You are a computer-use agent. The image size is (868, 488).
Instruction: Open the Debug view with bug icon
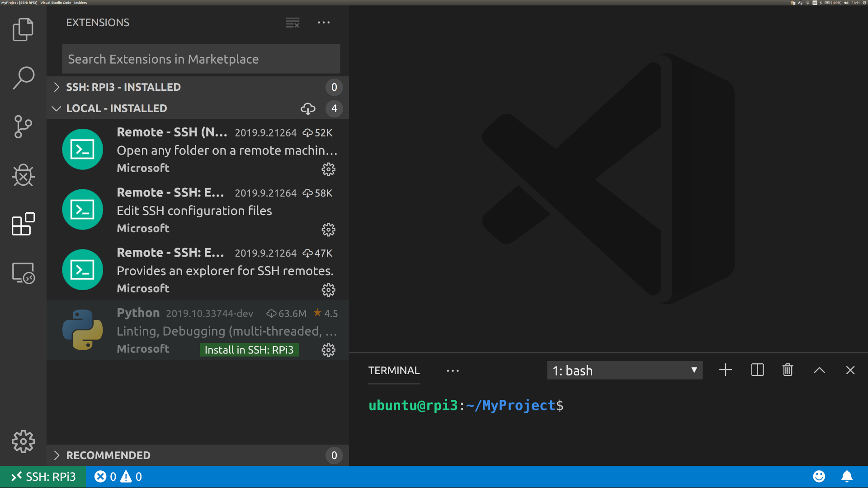[23, 175]
